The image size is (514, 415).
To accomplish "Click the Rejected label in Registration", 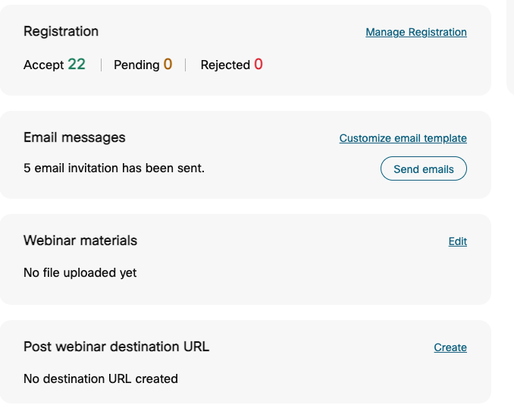I will [x=225, y=65].
